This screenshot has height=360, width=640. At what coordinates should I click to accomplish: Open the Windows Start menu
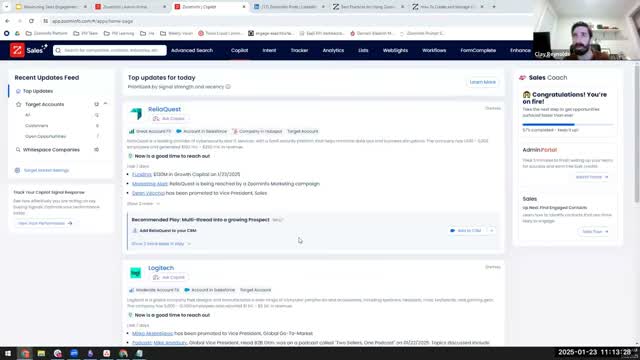click(x=8, y=353)
